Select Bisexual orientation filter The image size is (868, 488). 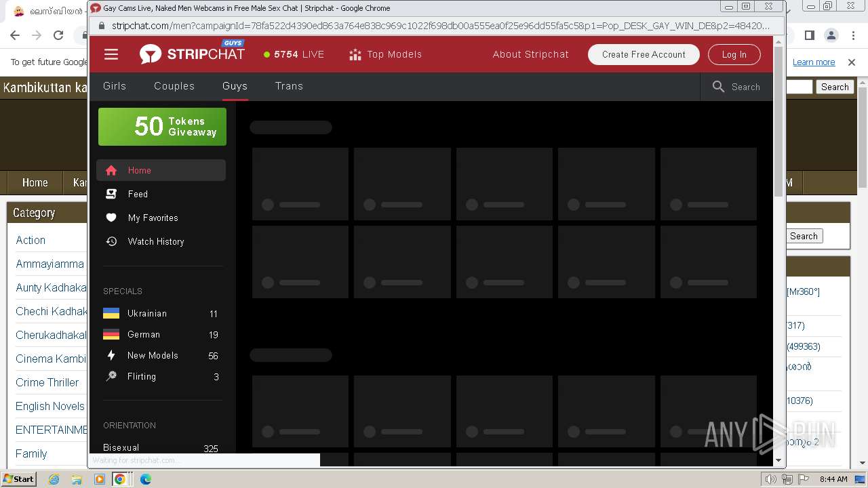(161, 448)
